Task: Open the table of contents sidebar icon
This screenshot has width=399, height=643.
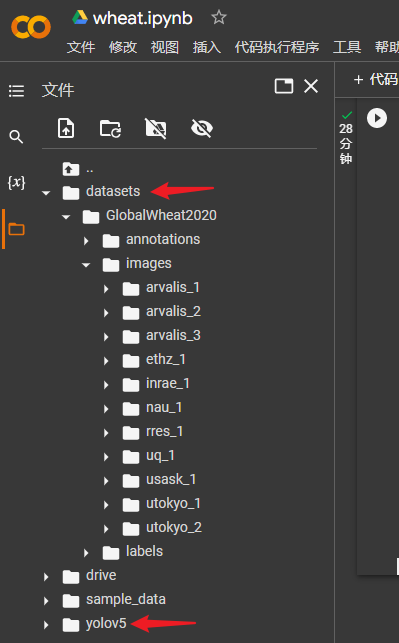Action: click(x=16, y=91)
